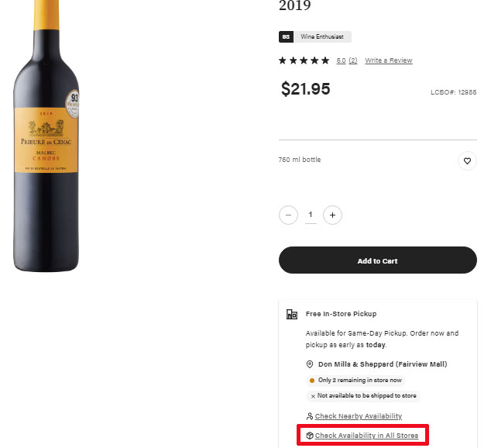Click the person icon beside Nearby Availability
The height and width of the screenshot is (448, 491).
click(310, 416)
